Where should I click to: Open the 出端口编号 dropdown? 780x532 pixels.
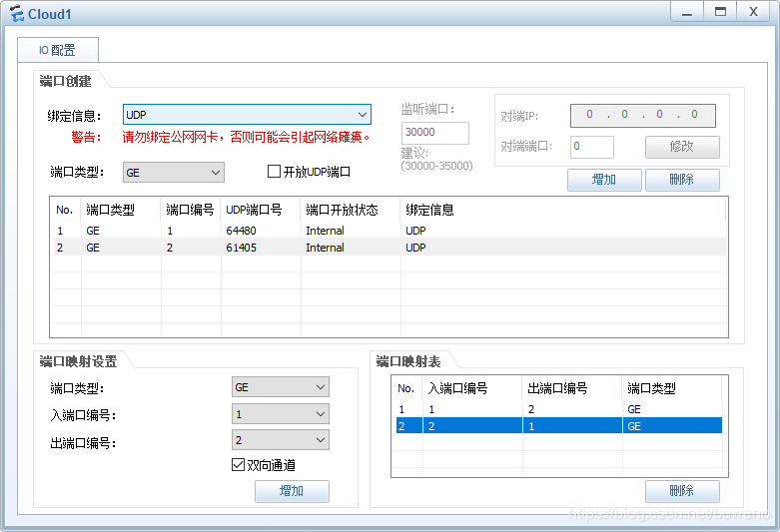click(281, 440)
